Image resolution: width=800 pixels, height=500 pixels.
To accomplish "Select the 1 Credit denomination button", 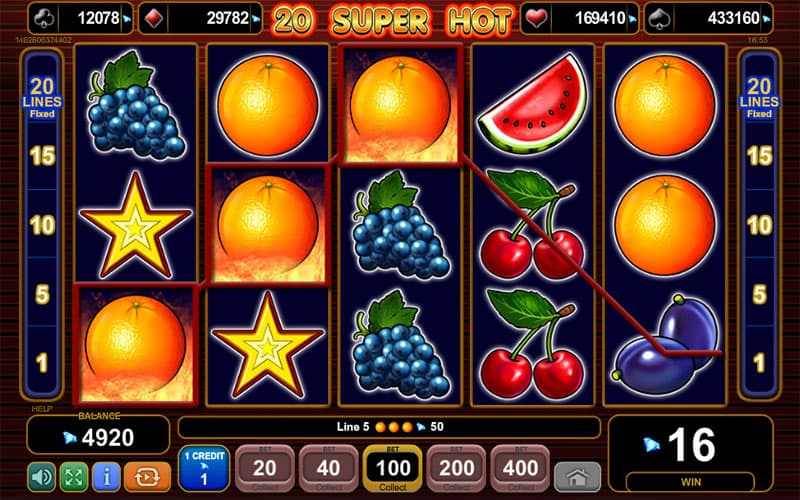I will (204, 468).
